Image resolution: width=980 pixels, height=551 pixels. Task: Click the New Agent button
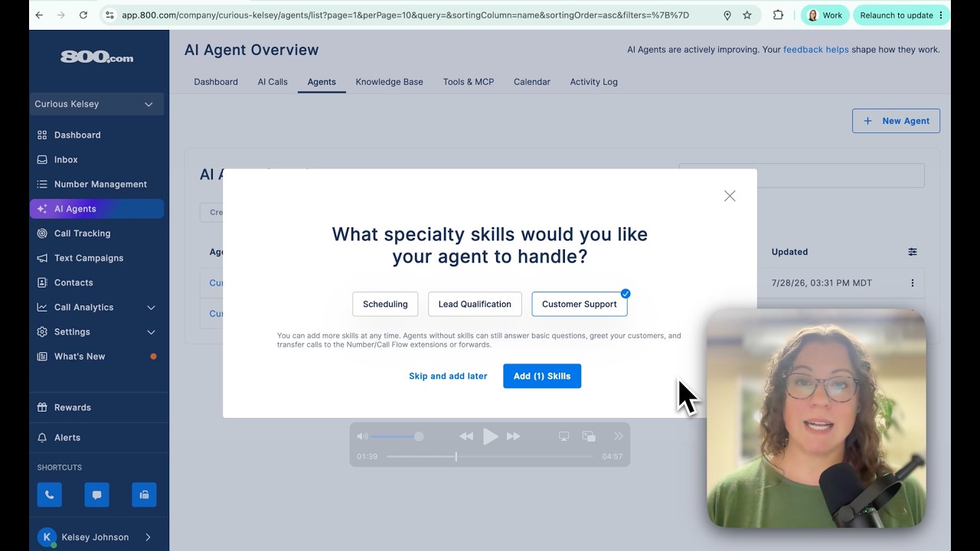pyautogui.click(x=896, y=121)
